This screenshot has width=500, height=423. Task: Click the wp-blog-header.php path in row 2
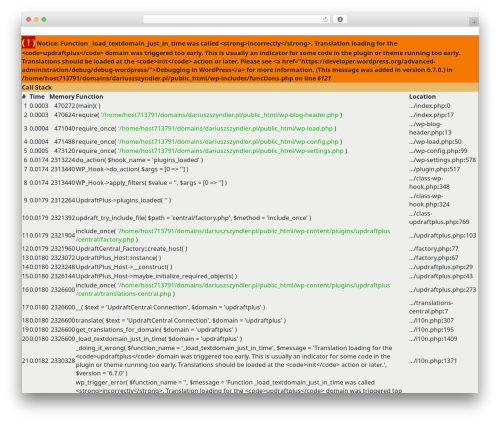pos(220,115)
